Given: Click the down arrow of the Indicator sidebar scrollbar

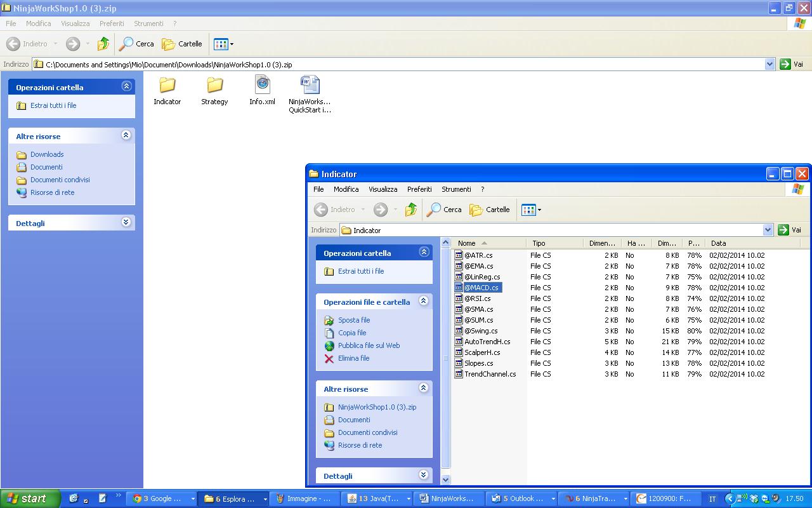Looking at the screenshot, I should click(x=445, y=479).
